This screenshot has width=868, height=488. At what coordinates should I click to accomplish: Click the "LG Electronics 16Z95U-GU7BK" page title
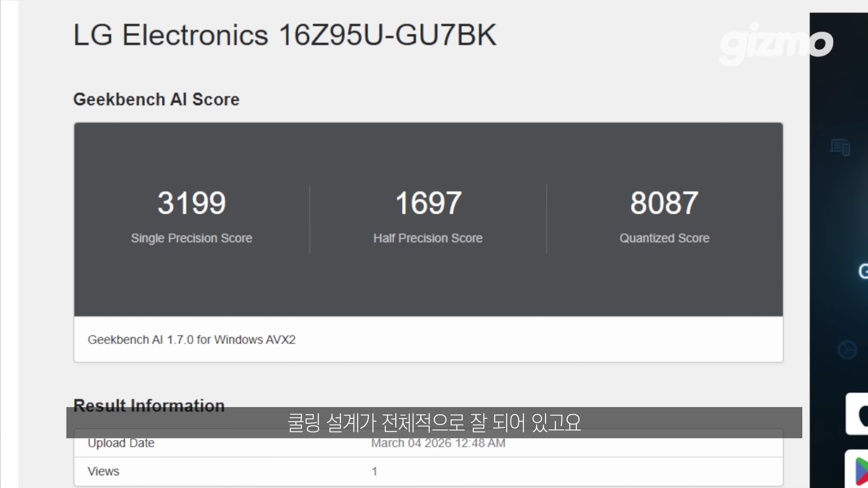(285, 35)
